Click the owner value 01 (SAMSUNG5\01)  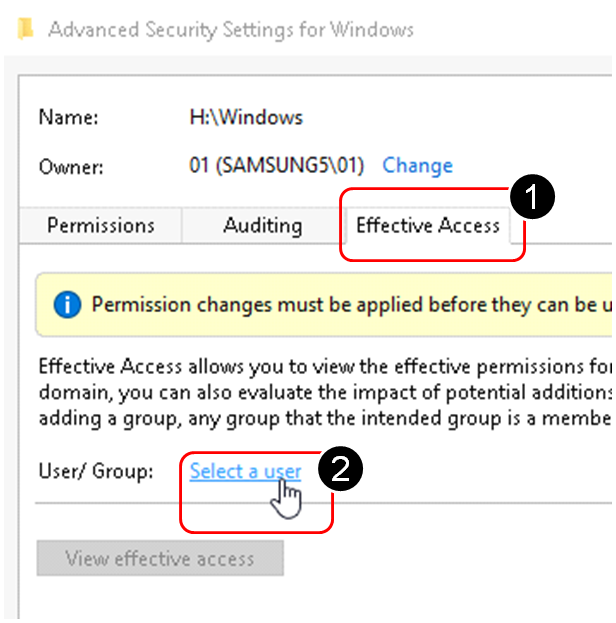tap(277, 165)
